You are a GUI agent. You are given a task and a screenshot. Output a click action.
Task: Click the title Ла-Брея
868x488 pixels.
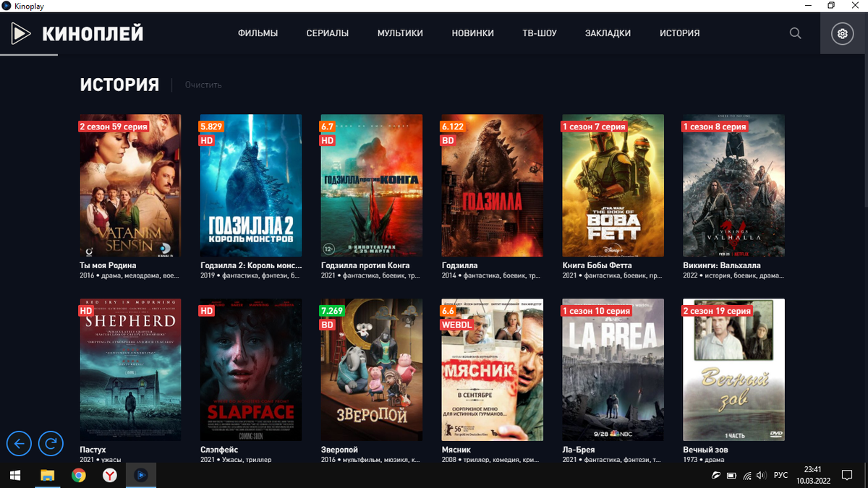click(579, 450)
